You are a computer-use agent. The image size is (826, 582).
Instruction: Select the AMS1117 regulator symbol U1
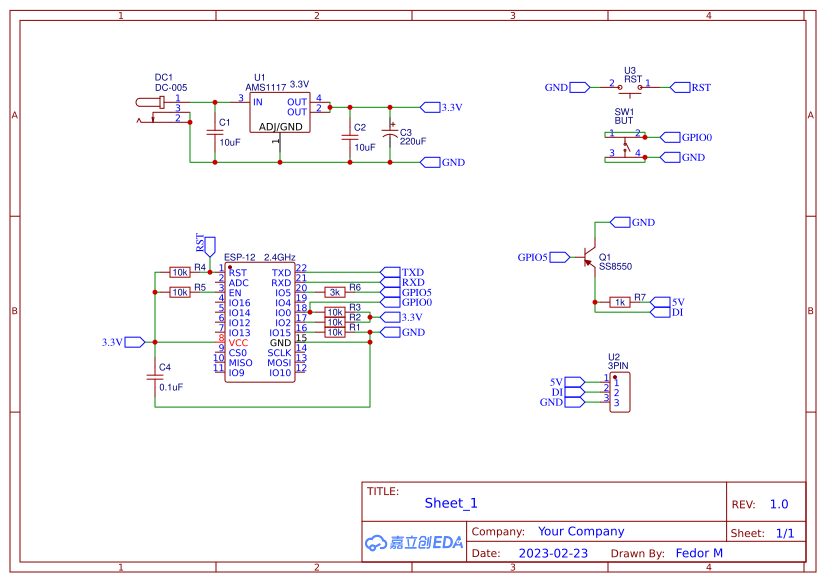(x=280, y=110)
